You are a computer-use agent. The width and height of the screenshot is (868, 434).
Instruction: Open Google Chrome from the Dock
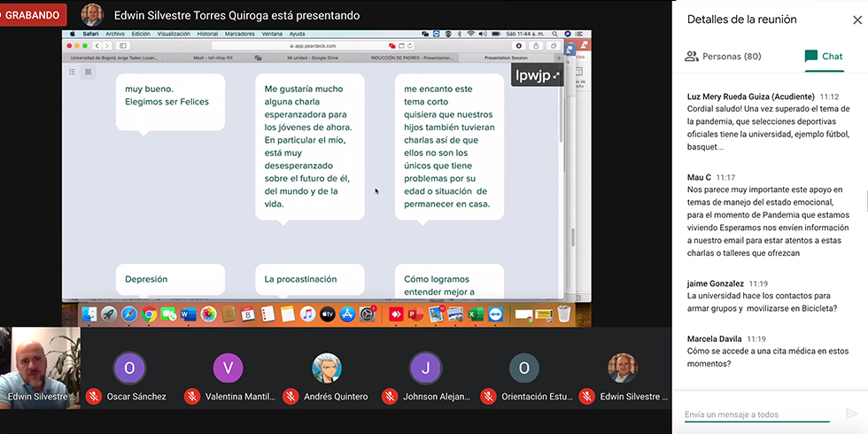coord(149,314)
